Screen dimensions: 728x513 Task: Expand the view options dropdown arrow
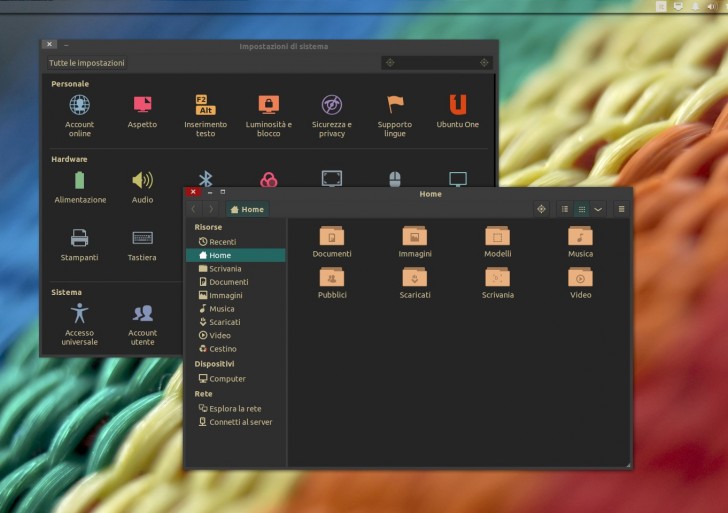(x=598, y=209)
